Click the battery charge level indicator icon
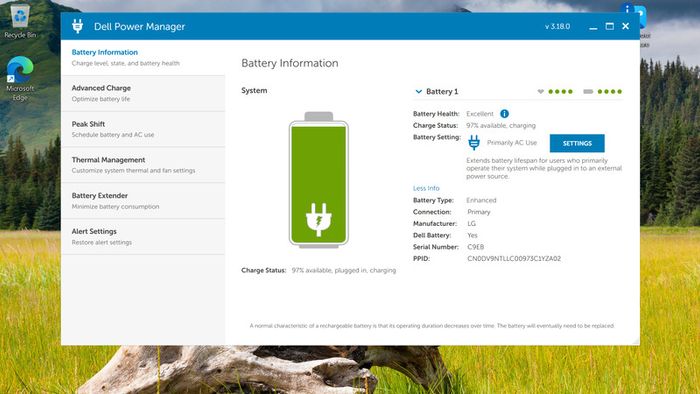 588,91
